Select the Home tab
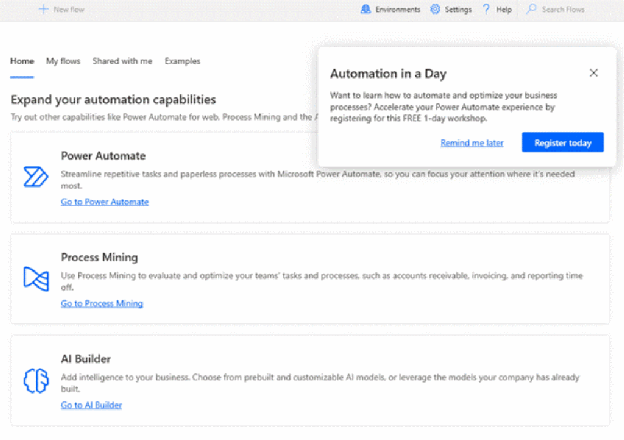 click(22, 61)
